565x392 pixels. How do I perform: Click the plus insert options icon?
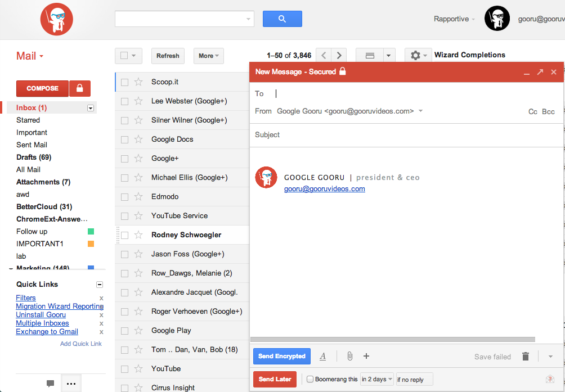[366, 356]
